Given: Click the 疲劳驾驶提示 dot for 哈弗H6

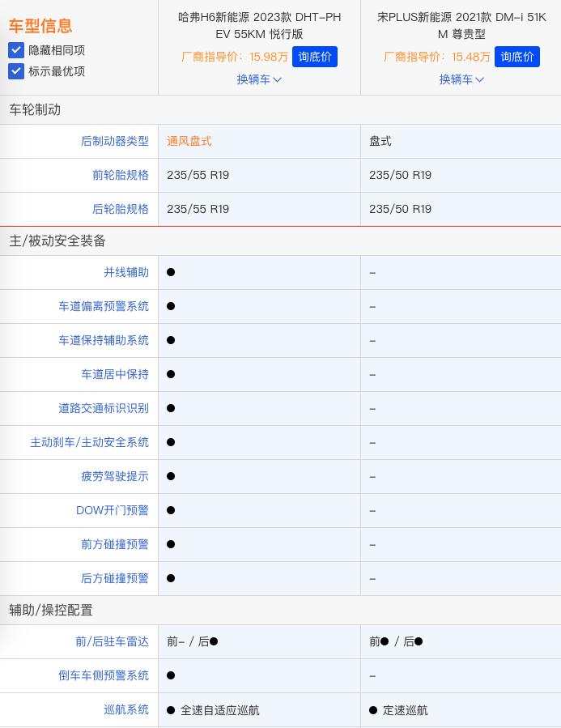Looking at the screenshot, I should 171,476.
